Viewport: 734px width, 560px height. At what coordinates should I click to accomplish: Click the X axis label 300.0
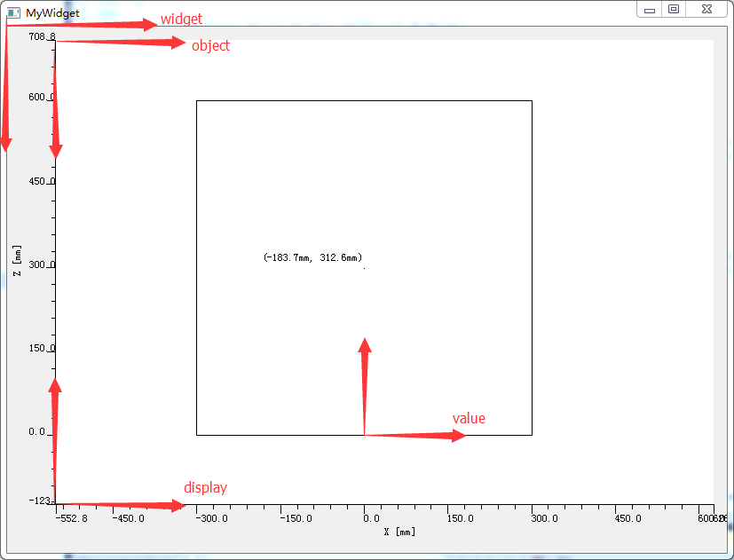(544, 518)
